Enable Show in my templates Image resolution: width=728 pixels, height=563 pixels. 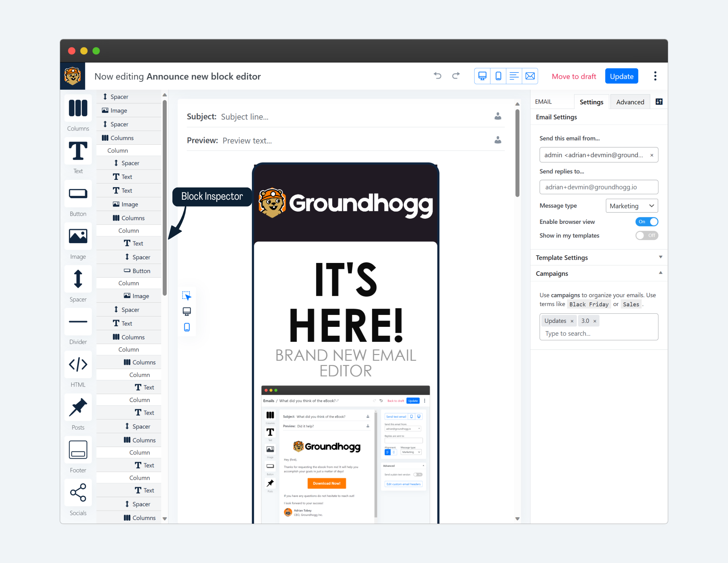[x=647, y=235]
